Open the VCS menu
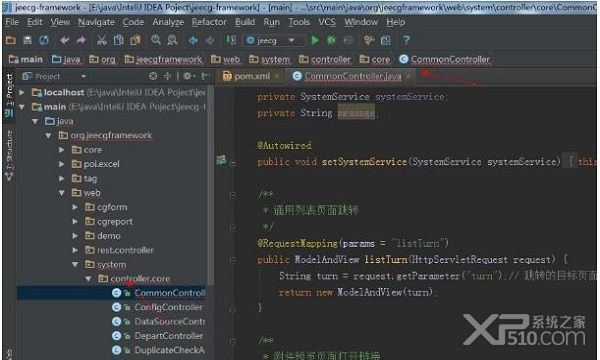This screenshot has width=600, height=360. point(327,22)
